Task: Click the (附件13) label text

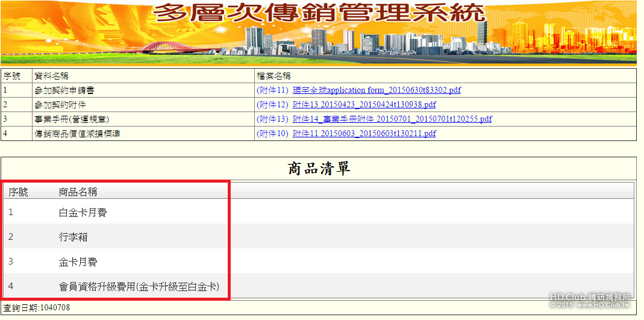Action: tap(273, 119)
